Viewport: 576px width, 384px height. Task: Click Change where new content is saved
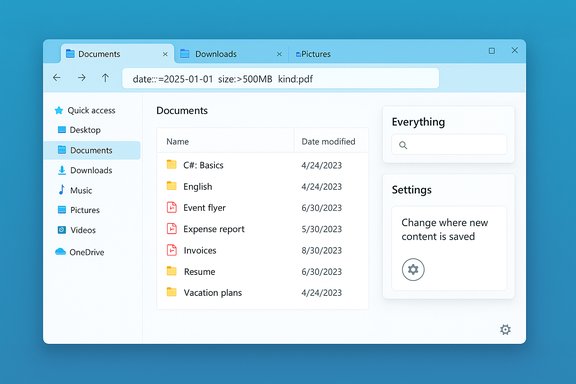(444, 229)
